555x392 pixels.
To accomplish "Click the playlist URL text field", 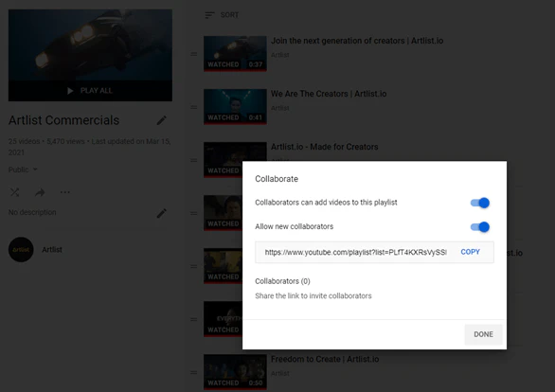I will click(x=355, y=252).
